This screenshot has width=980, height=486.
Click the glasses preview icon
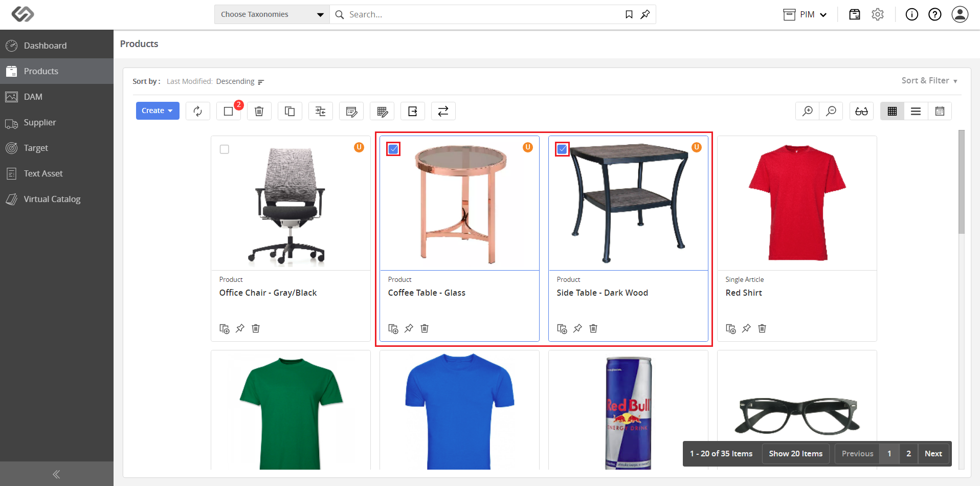click(862, 111)
